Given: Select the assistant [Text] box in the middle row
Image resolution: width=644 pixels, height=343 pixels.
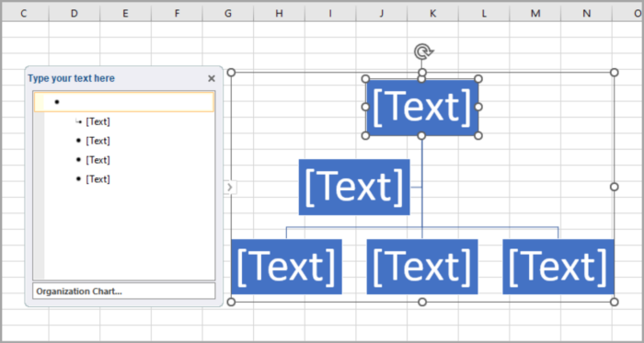Looking at the screenshot, I should tap(354, 187).
